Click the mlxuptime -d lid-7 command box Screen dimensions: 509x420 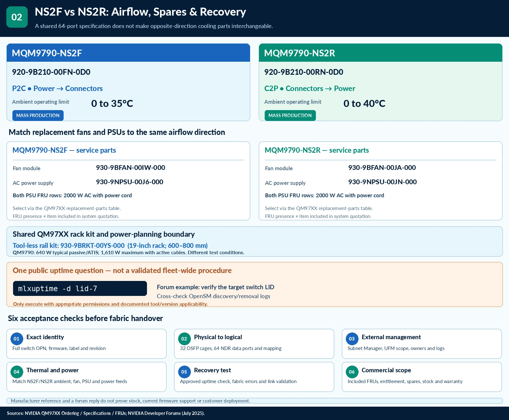80,289
